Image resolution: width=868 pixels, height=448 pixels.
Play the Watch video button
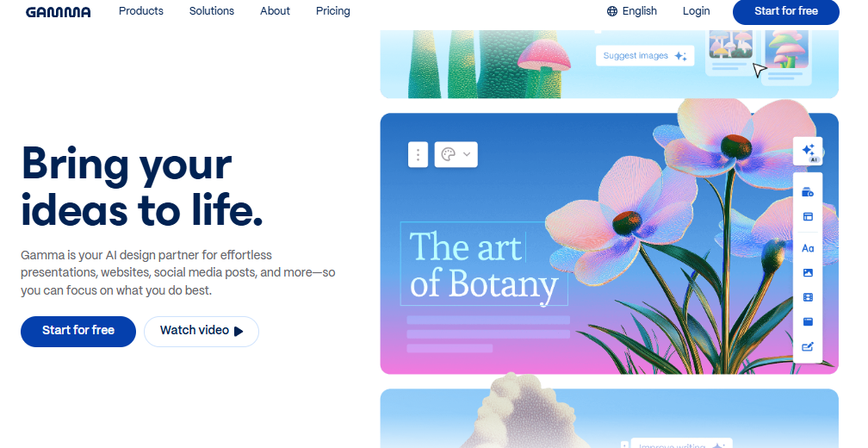[201, 331]
